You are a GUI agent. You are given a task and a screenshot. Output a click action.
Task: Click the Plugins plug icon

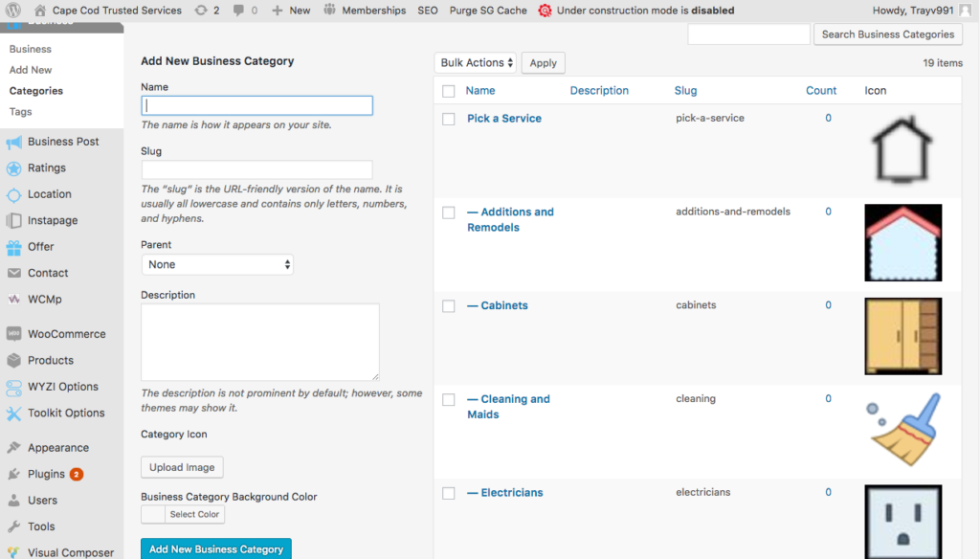(13, 474)
